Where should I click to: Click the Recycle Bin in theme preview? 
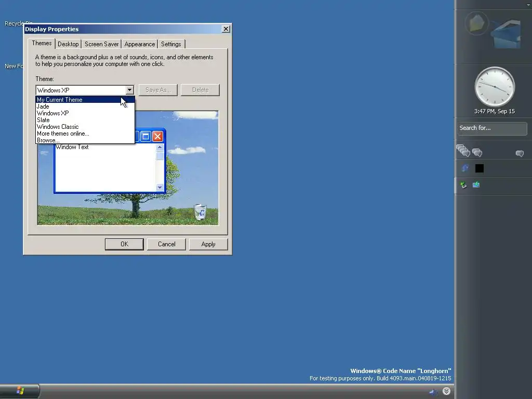click(200, 212)
